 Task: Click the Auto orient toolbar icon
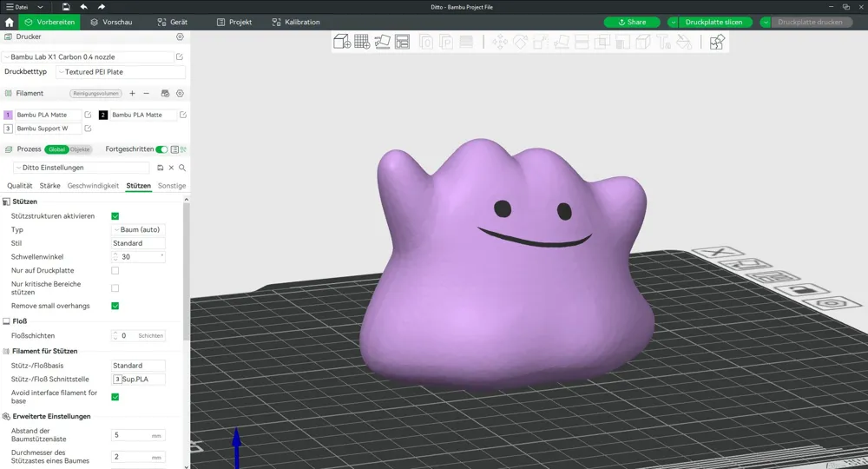tap(382, 42)
